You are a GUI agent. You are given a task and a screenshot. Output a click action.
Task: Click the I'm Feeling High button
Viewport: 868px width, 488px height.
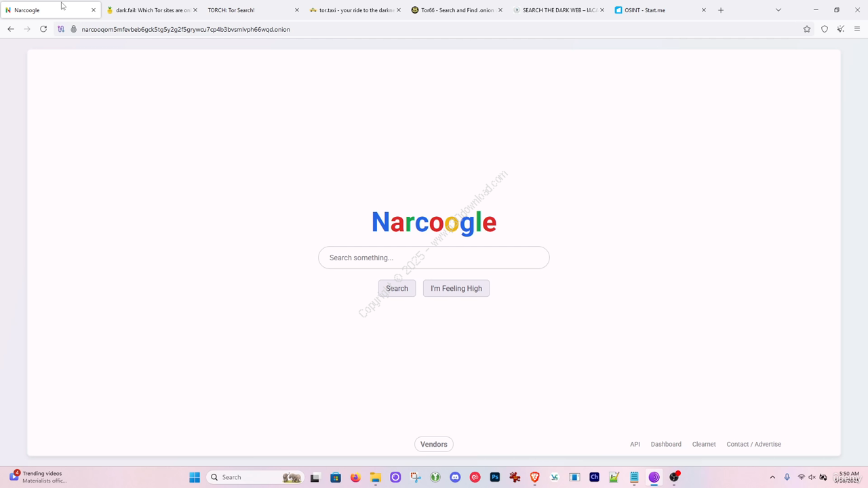pyautogui.click(x=456, y=288)
